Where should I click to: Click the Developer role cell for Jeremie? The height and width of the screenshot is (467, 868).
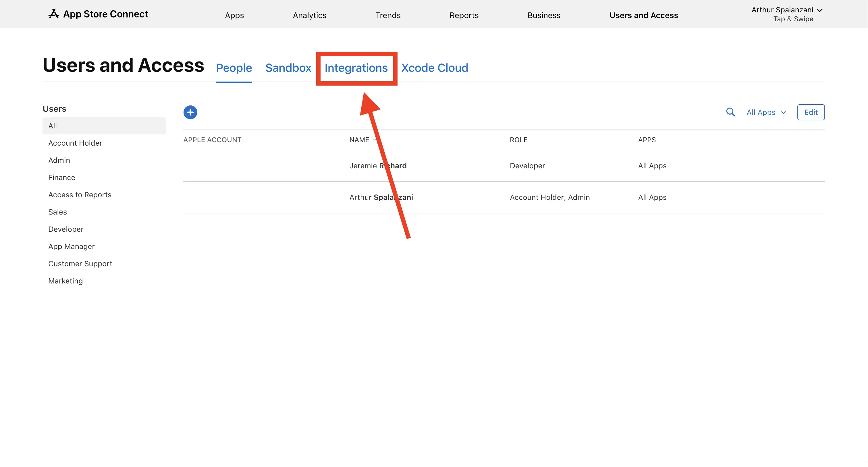click(527, 165)
